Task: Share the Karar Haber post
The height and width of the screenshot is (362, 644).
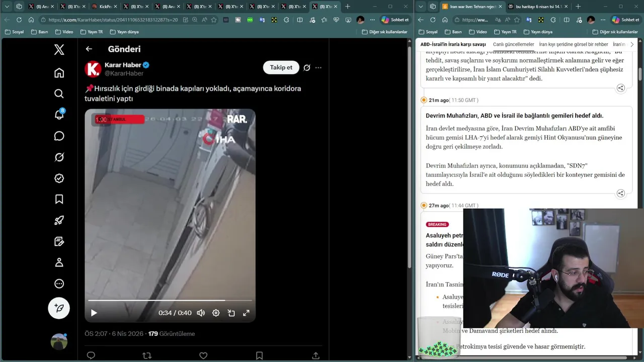Action: click(315, 355)
